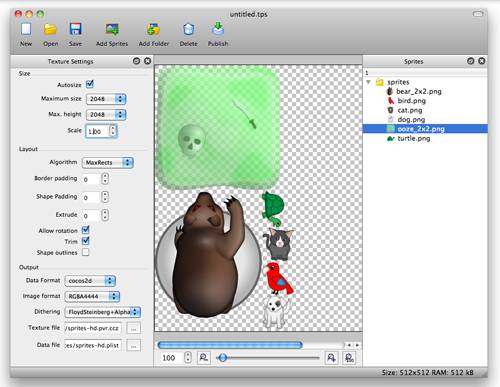Click the turtle sprite on canvas
Screen dimensions: 500x387
(x=273, y=208)
